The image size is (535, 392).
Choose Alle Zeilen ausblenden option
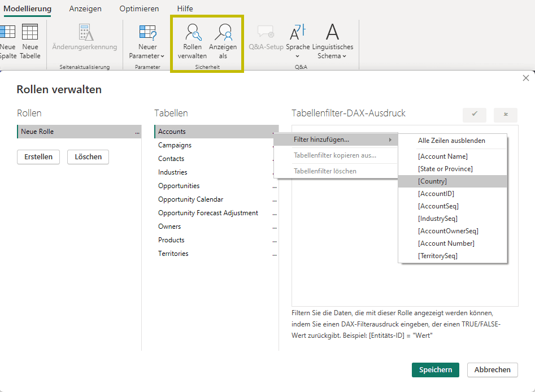coord(452,141)
